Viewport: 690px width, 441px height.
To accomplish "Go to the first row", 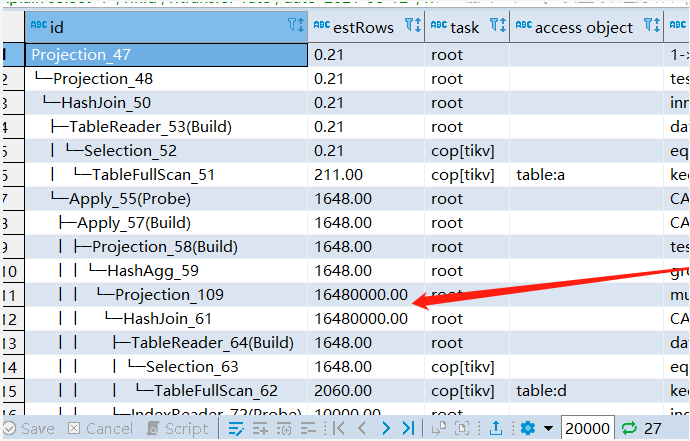I will pos(338,428).
